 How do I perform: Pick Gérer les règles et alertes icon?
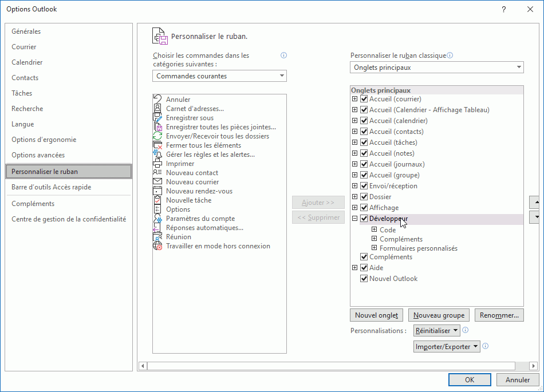(x=157, y=155)
